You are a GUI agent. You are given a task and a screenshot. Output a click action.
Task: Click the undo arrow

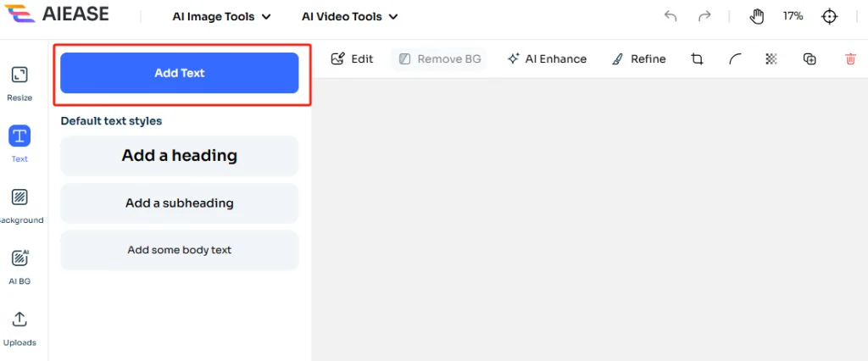(x=670, y=16)
